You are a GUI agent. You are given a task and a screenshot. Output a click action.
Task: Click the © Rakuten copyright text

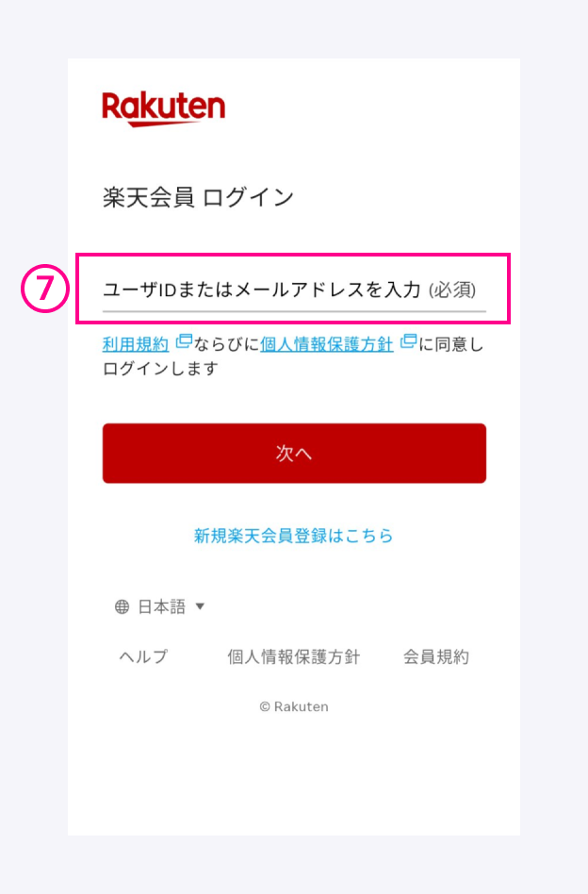pos(293,705)
